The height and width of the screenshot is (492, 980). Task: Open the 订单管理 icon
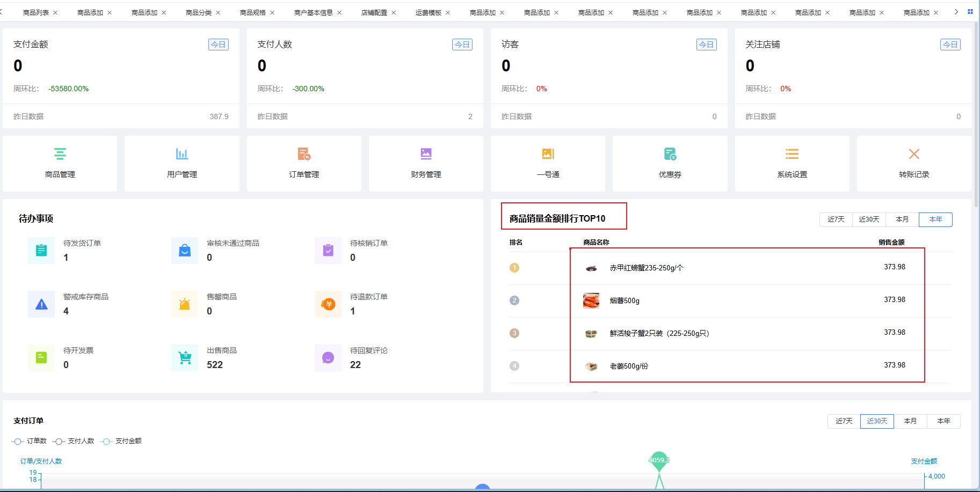click(x=304, y=155)
